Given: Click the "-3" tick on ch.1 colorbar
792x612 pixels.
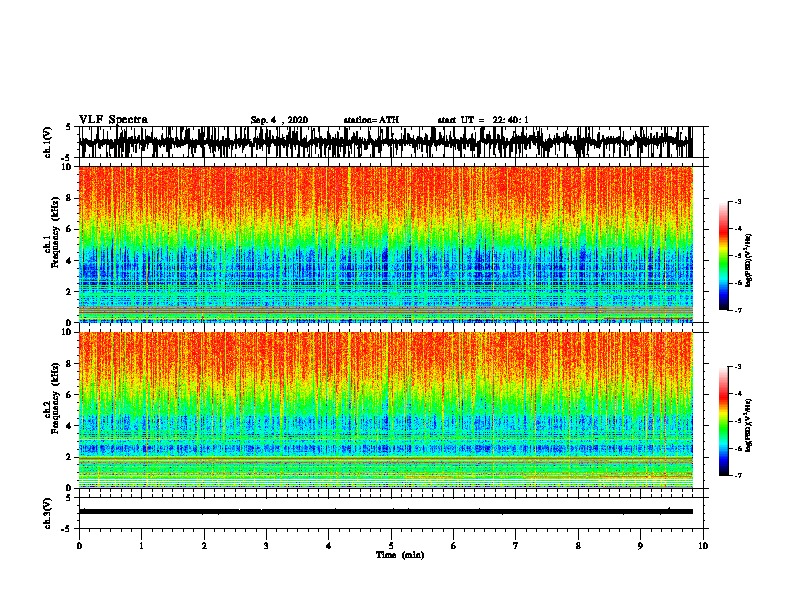Looking at the screenshot, I should (x=737, y=202).
